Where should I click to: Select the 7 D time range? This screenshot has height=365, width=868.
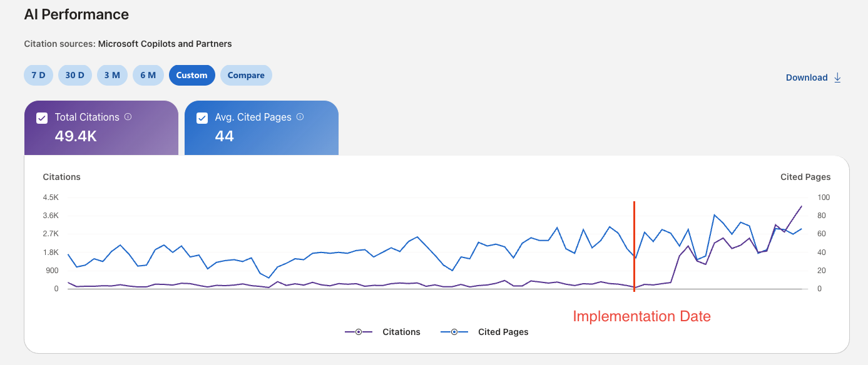[x=39, y=75]
